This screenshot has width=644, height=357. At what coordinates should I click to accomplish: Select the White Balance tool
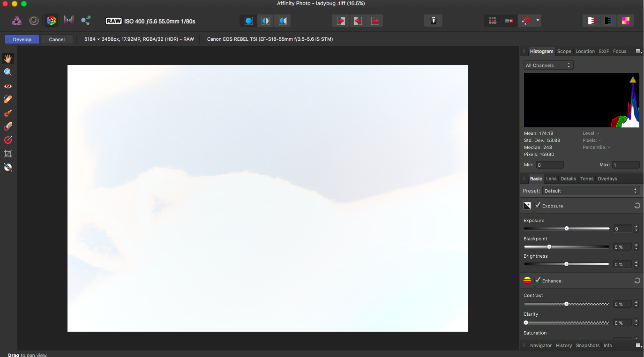click(x=8, y=167)
